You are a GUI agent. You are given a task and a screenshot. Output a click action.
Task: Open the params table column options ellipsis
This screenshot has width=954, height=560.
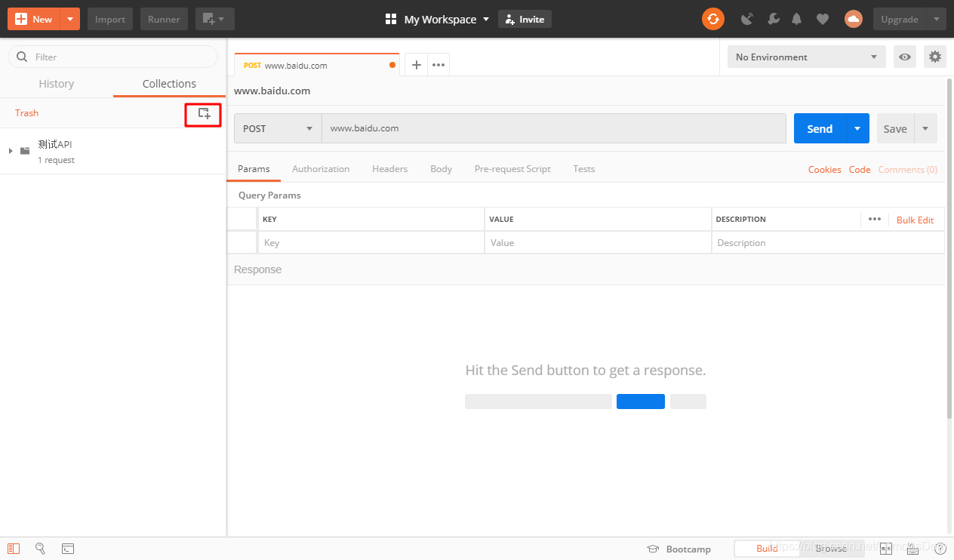click(x=875, y=219)
